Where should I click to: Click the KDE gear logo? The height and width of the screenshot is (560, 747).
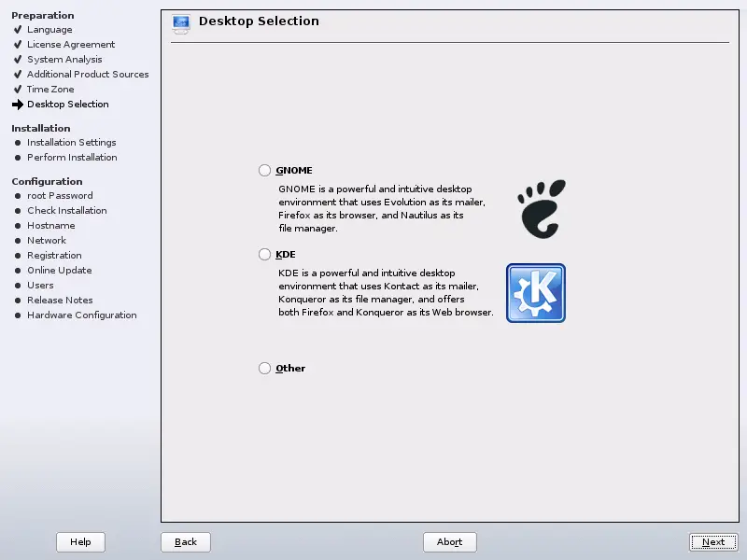tap(535, 293)
